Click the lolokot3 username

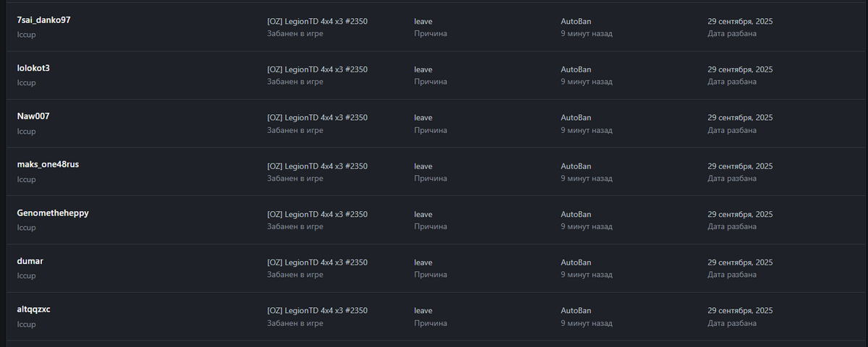point(33,69)
